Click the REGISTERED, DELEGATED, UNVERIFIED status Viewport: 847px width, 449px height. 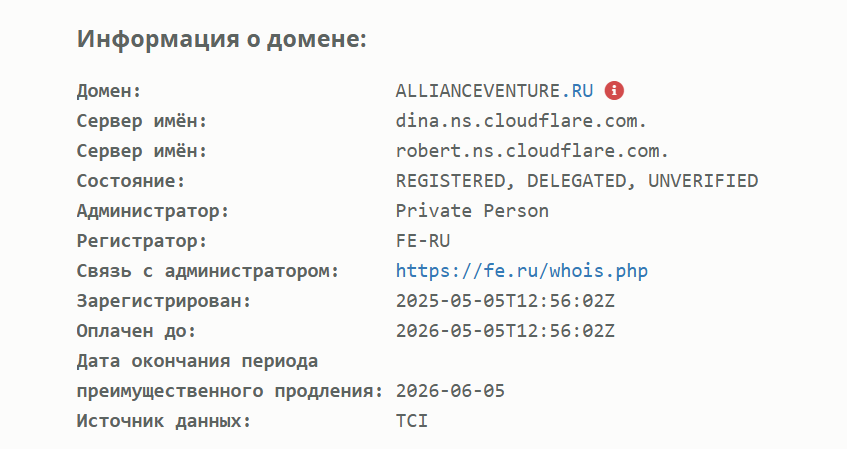(x=577, y=181)
